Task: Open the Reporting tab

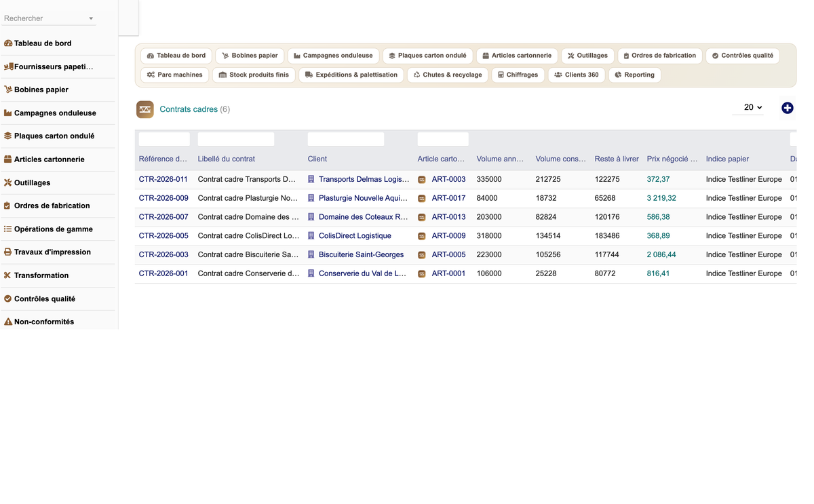Action: tap(634, 75)
